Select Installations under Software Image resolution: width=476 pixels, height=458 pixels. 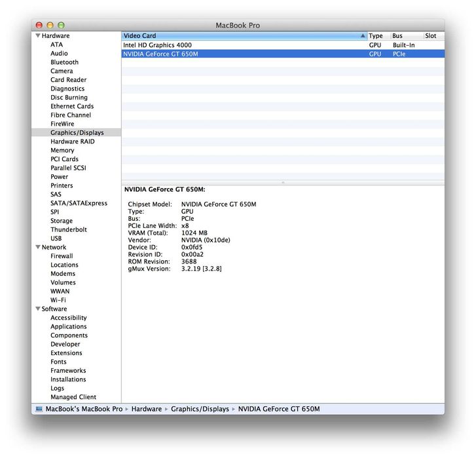[68, 379]
